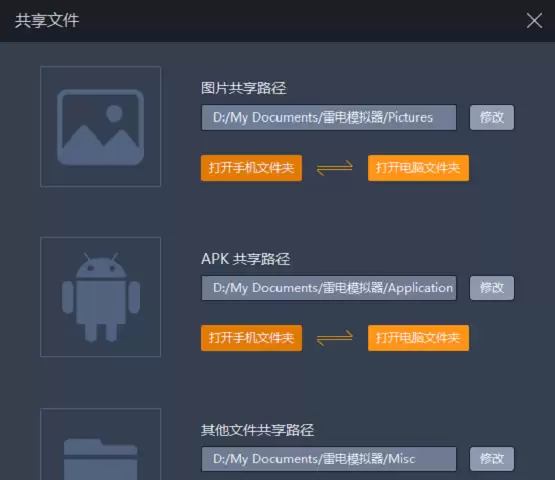The image size is (555, 480).
Task: Click 修改 next to the Application path
Action: click(x=492, y=288)
